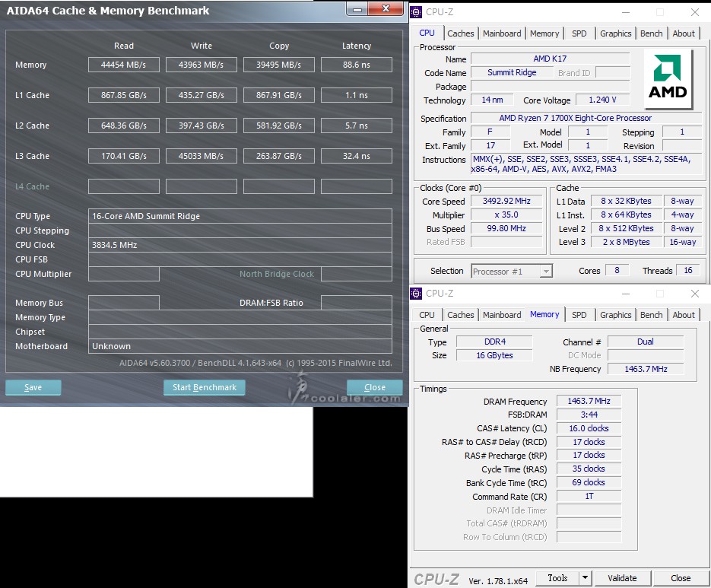Click Bus Speed 99.80 MHz value
This screenshot has height=588, width=711.
506,228
